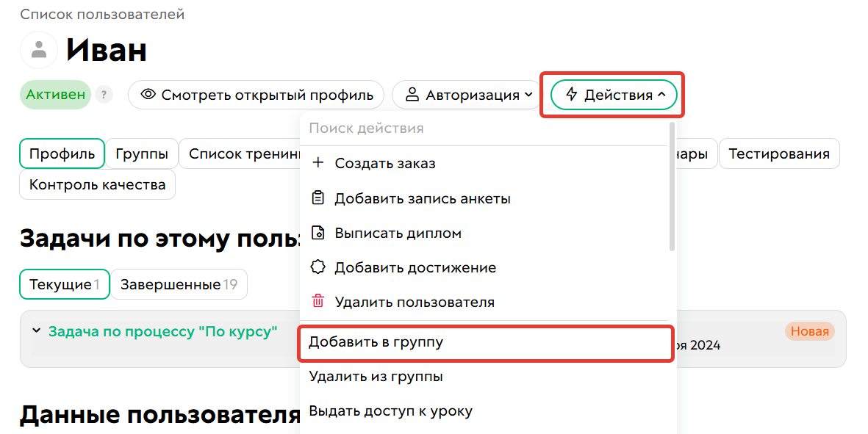Click the eye icon in "Смотреть открытый профиль"

pos(148,95)
